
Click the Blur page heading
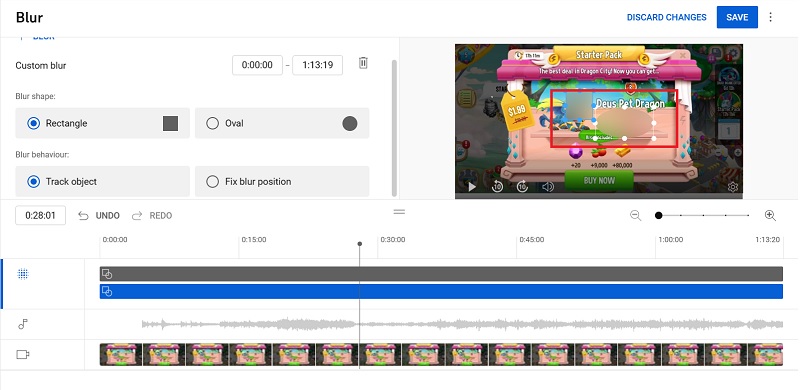point(29,17)
